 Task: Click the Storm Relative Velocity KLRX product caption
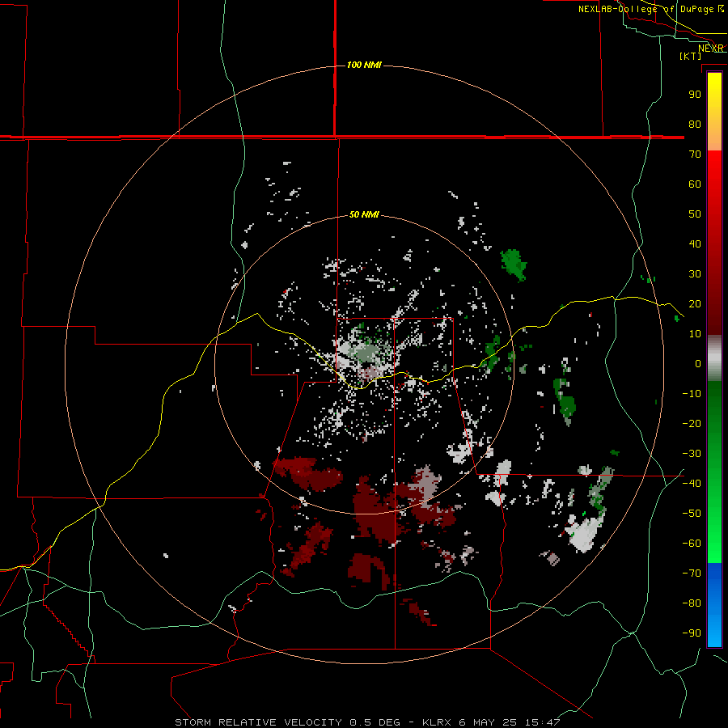[x=368, y=722]
